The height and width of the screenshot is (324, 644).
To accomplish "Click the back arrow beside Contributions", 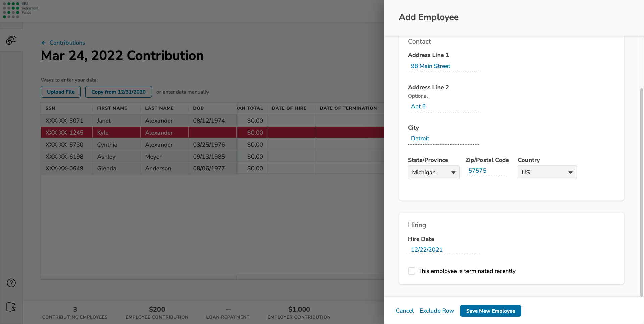I will pyautogui.click(x=44, y=43).
